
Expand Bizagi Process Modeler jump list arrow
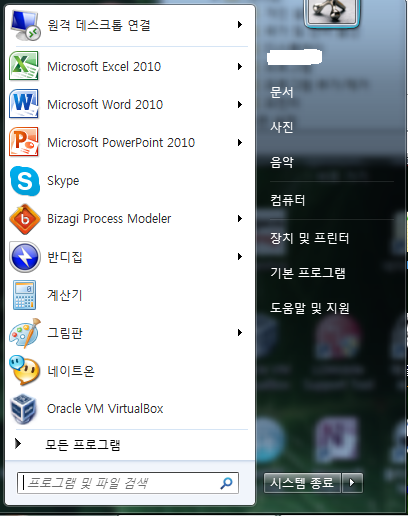[240, 218]
